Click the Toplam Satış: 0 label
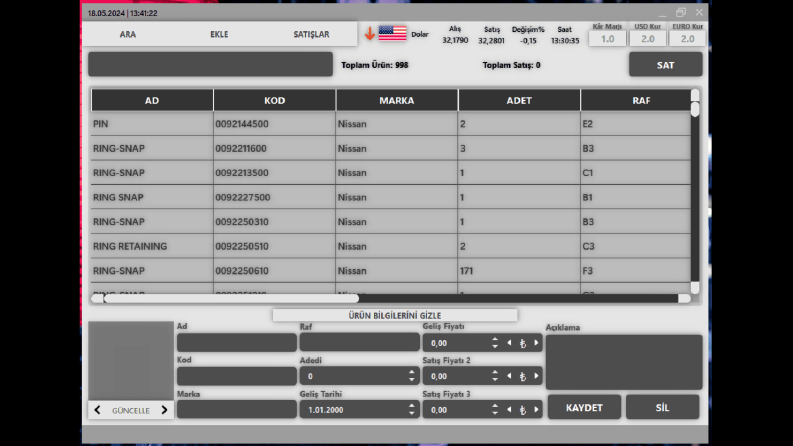 click(x=511, y=65)
